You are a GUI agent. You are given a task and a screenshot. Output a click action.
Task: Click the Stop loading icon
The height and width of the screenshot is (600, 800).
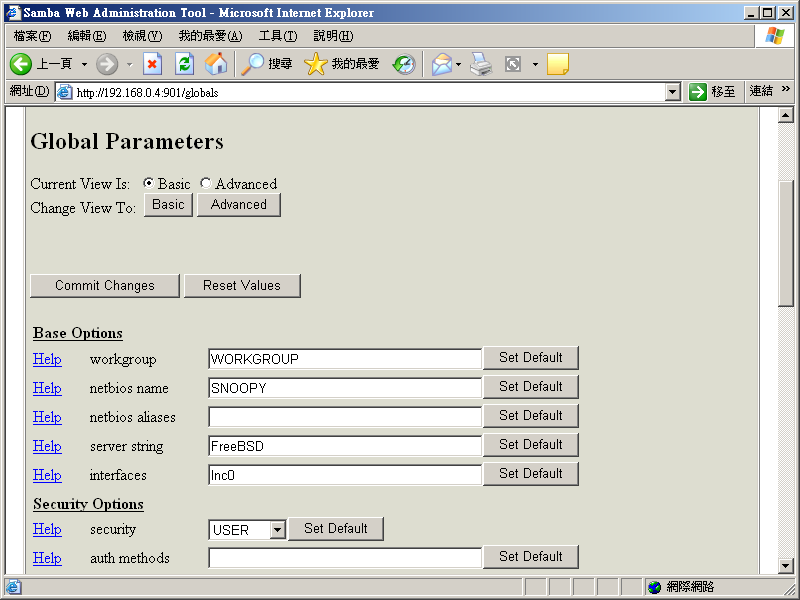(x=152, y=64)
